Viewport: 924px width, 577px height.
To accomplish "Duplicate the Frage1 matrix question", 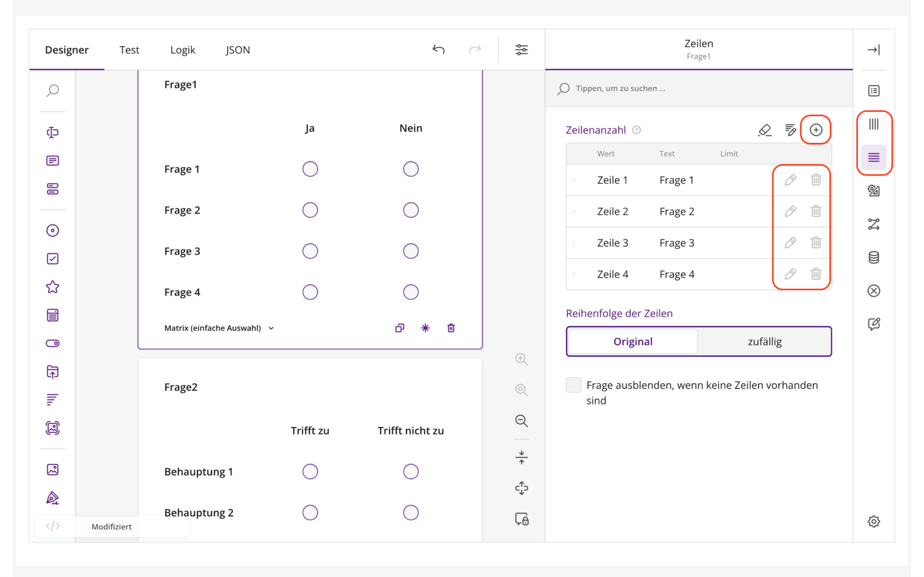I will point(399,328).
